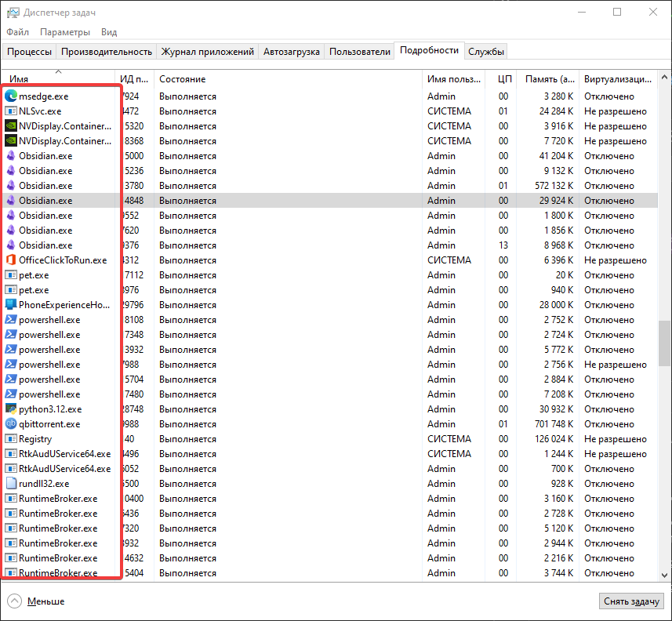Select the OfficeClickToRun.exe process name
Screen dimensions: 672x621
(x=63, y=260)
